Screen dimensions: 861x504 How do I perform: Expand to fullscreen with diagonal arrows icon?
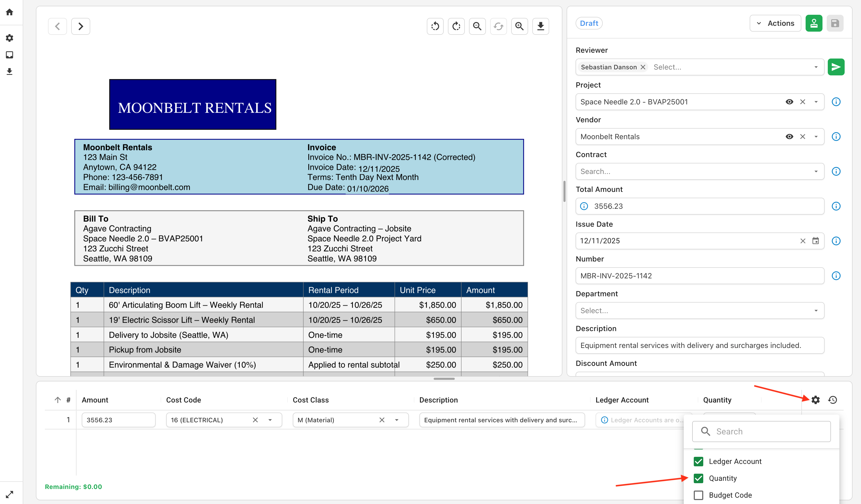click(x=9, y=494)
